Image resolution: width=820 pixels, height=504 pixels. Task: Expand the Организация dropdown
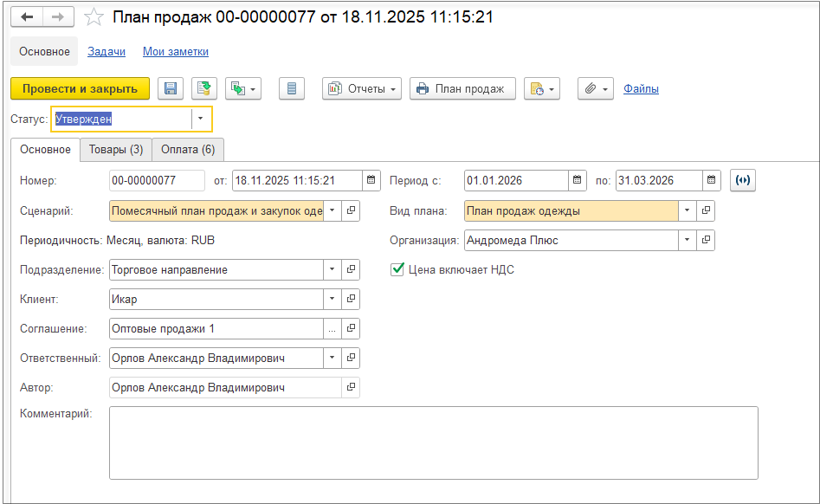pos(688,240)
